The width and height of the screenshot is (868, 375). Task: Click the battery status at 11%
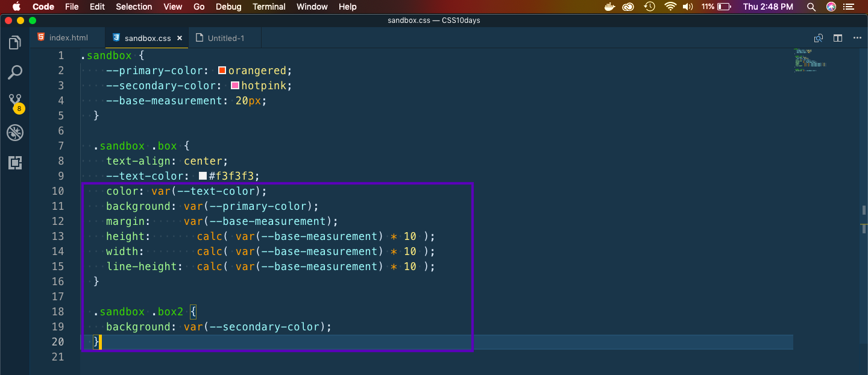point(716,7)
